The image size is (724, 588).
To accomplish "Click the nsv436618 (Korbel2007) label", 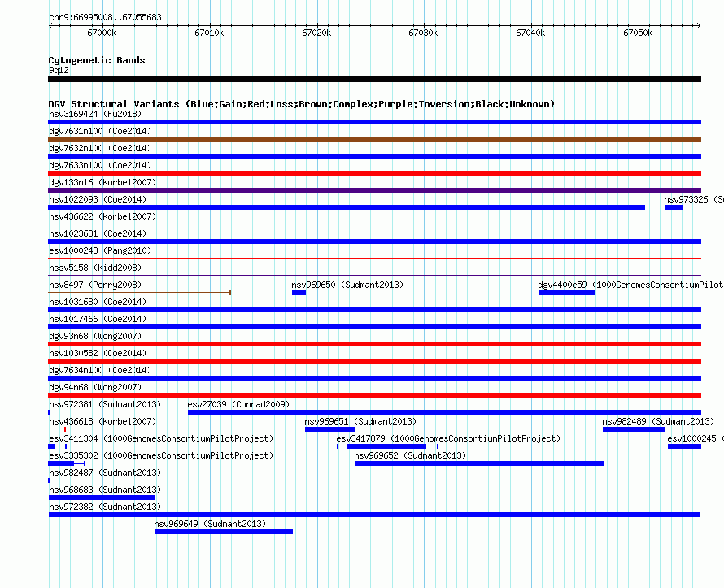I will click(x=102, y=421).
